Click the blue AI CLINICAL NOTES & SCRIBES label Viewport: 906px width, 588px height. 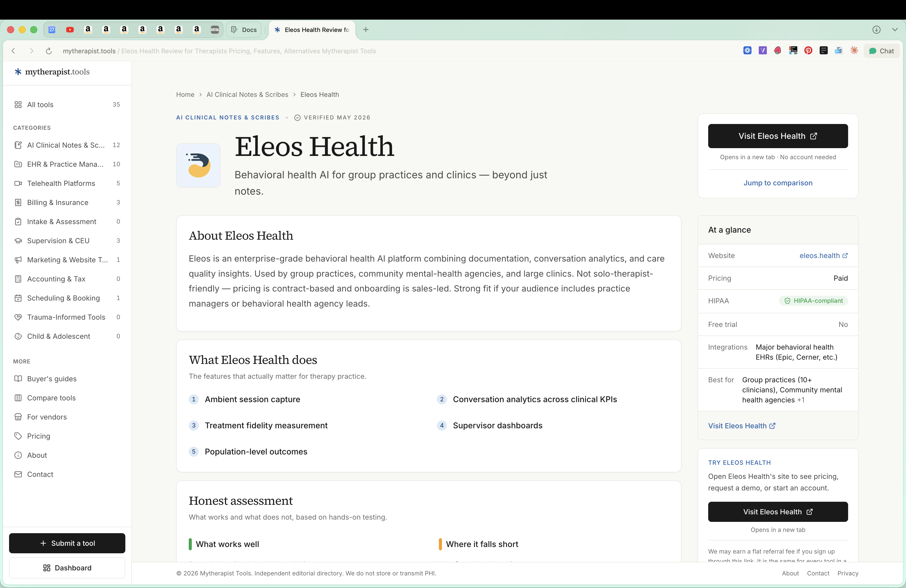click(228, 117)
